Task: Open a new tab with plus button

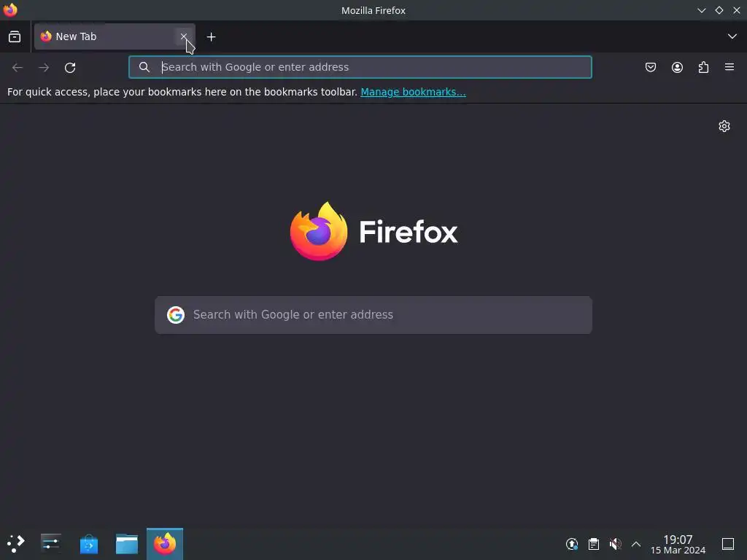Action: tap(211, 36)
